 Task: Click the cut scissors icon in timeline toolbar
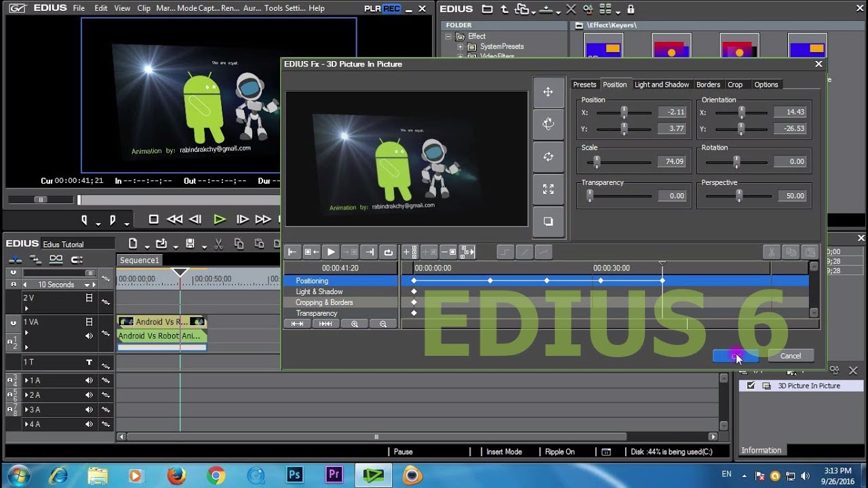point(219,244)
